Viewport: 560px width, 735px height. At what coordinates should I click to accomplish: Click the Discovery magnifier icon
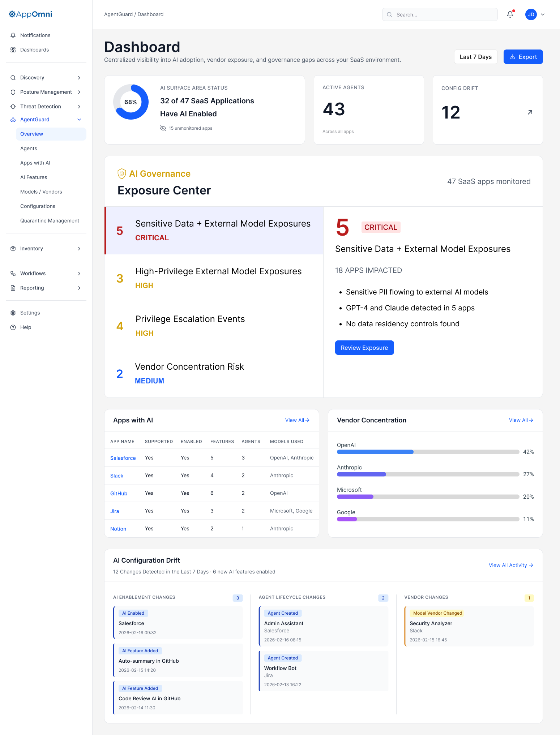point(13,78)
